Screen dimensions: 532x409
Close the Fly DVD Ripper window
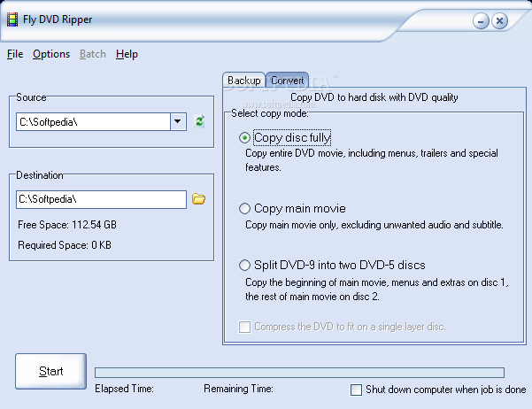click(x=499, y=21)
